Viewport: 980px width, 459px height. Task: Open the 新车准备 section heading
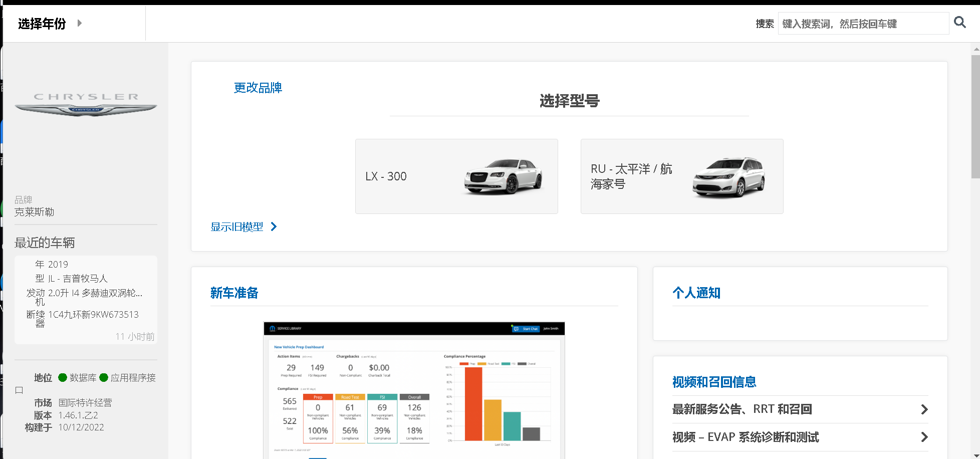click(234, 293)
